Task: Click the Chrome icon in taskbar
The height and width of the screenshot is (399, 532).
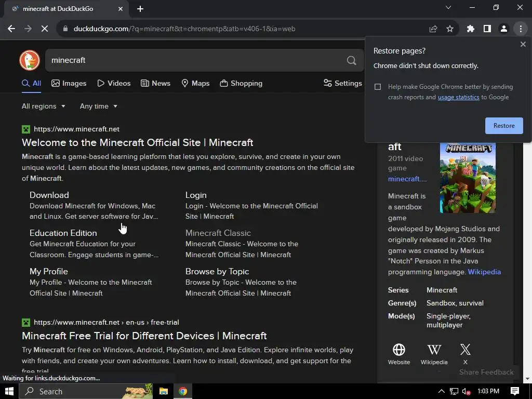Action: click(x=183, y=392)
